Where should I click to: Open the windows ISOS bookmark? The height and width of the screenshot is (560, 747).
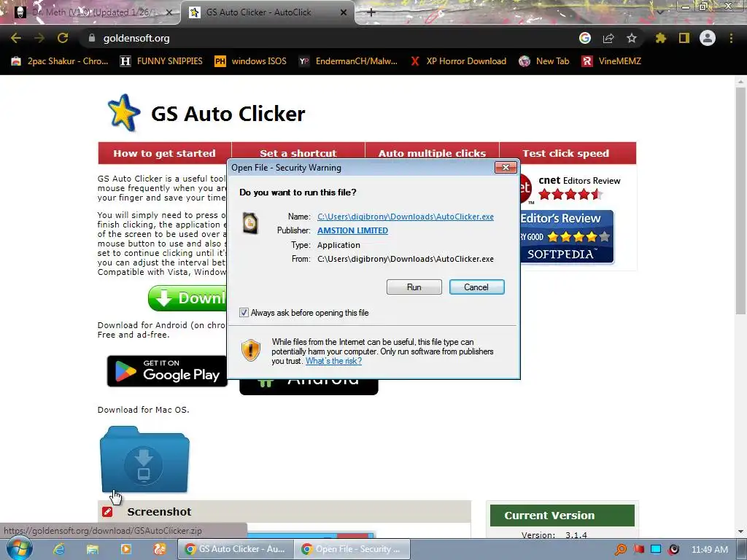click(251, 61)
